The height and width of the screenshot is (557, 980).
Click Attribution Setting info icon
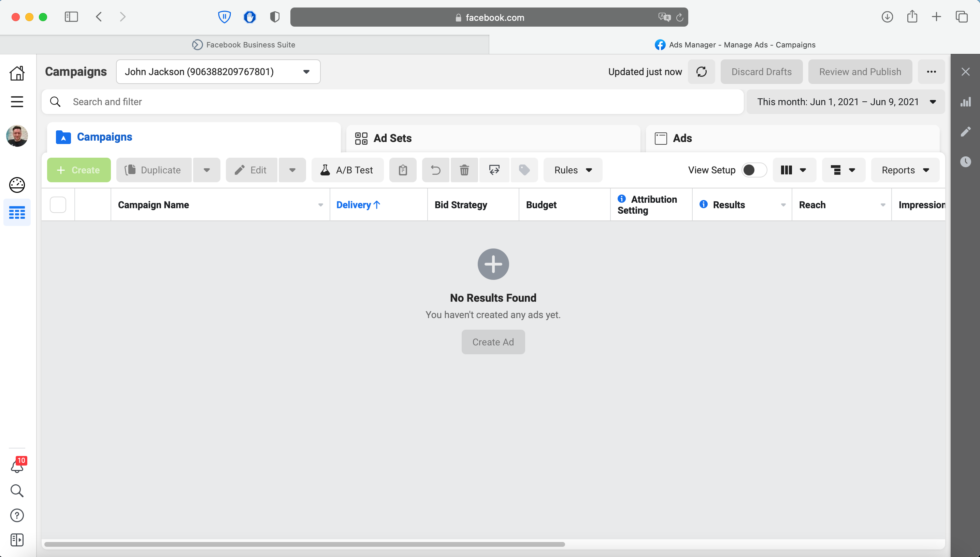(x=622, y=199)
